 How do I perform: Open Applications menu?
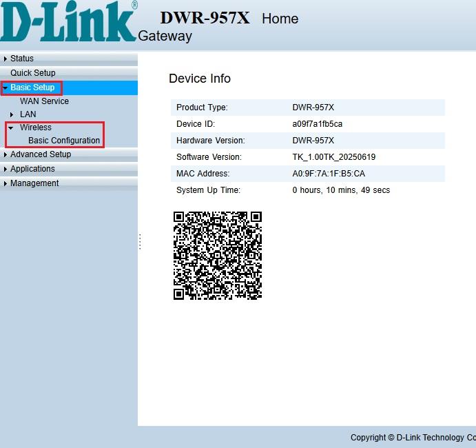point(32,169)
